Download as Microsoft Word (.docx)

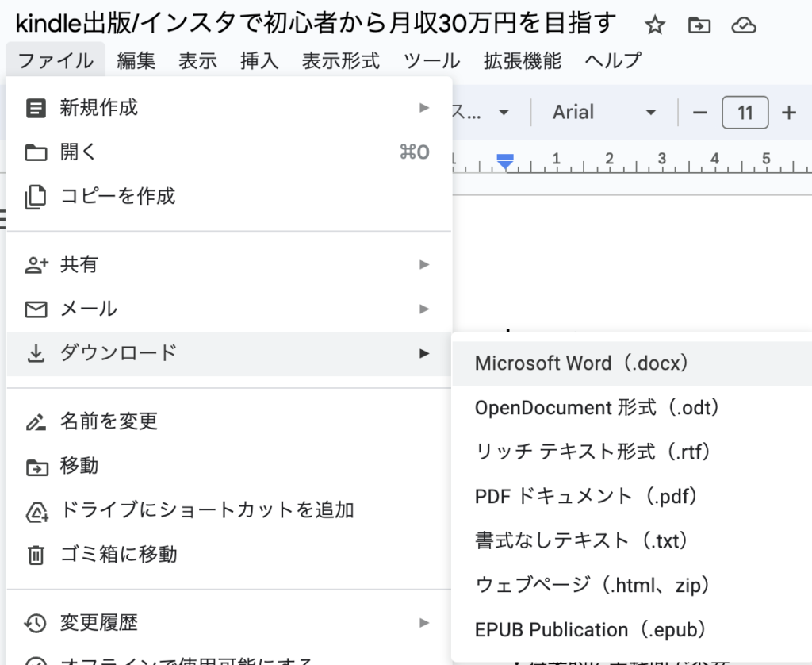[582, 363]
